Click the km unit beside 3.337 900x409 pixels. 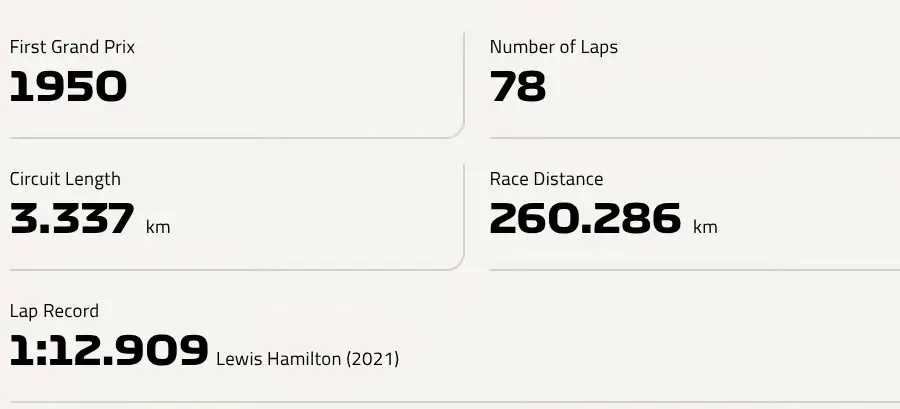click(158, 227)
